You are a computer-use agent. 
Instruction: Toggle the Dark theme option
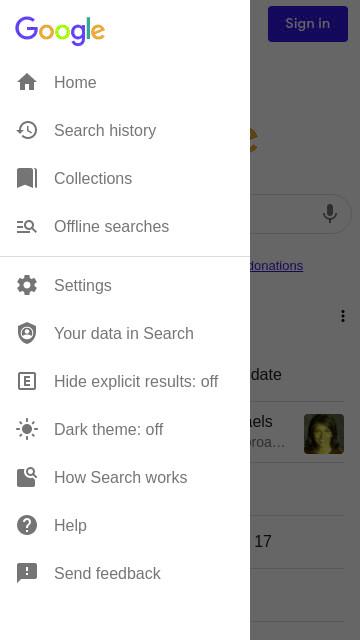(125, 429)
